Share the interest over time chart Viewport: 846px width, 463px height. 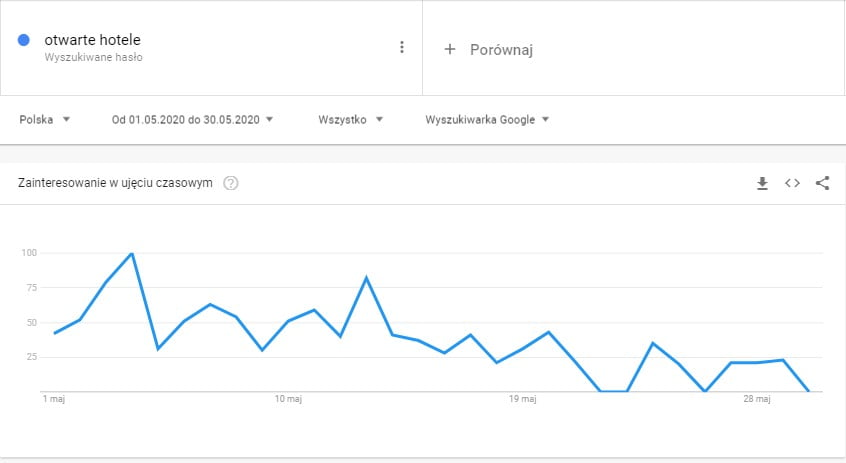tap(822, 183)
